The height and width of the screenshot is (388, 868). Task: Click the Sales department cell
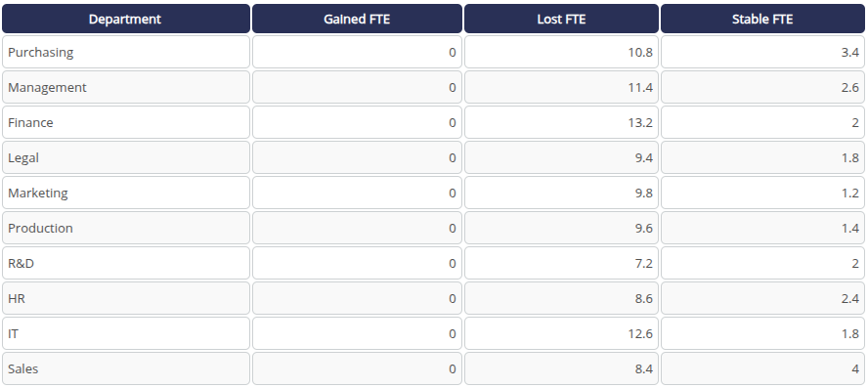(126, 368)
